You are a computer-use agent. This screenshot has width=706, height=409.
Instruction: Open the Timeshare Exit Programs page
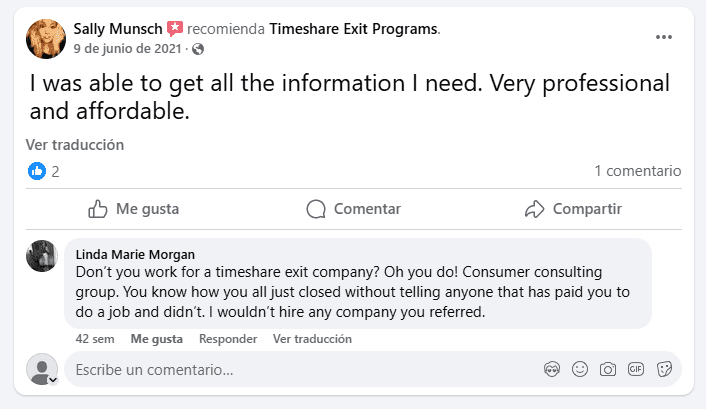353,28
